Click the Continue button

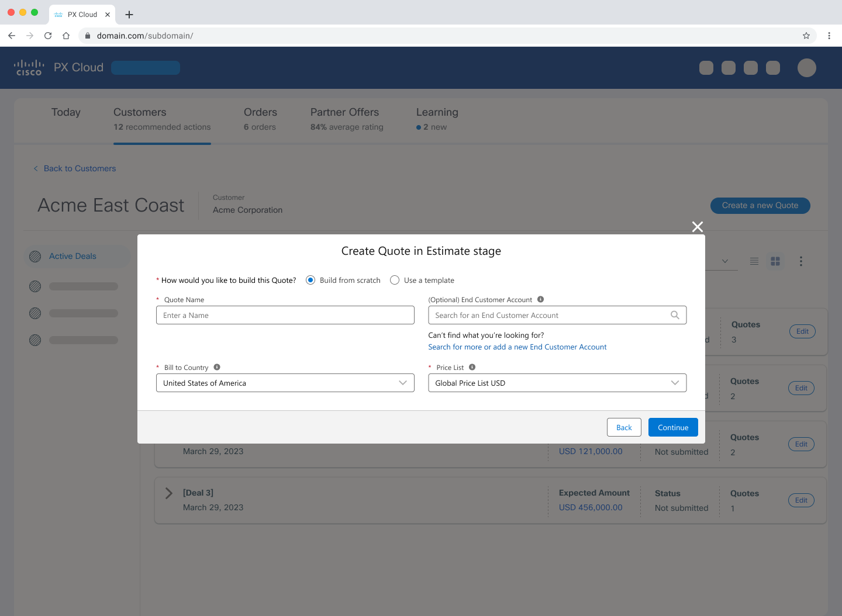point(672,427)
